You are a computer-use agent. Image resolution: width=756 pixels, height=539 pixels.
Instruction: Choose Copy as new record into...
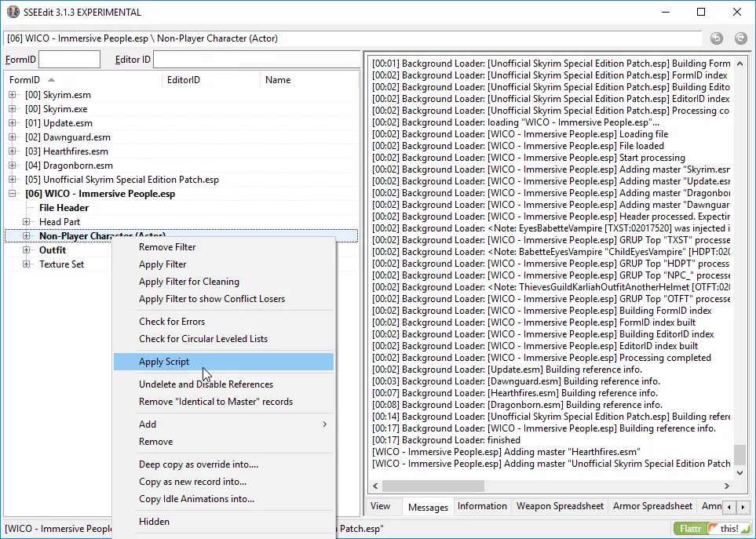pos(224,483)
